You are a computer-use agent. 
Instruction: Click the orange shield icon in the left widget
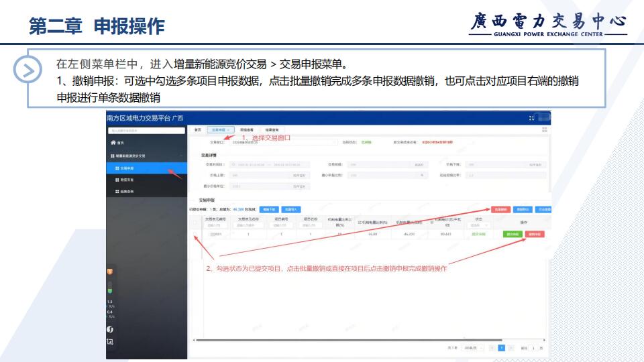click(x=110, y=271)
